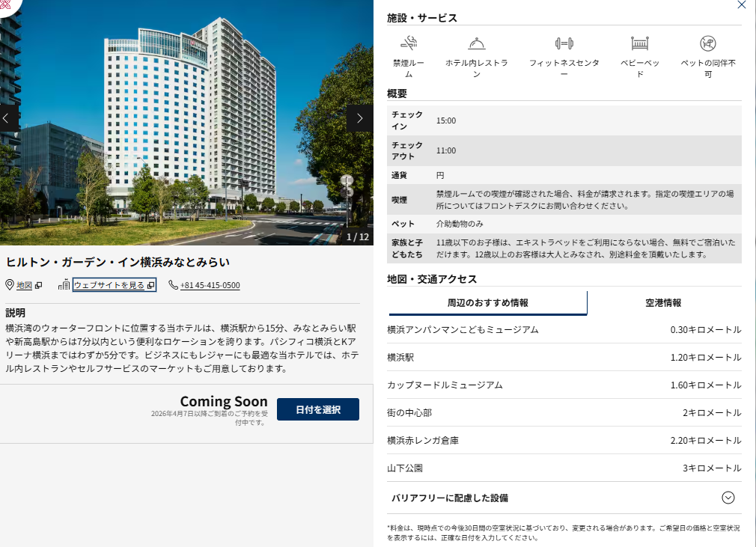
Task: Click the check-out time 11:00
Action: tap(446, 151)
